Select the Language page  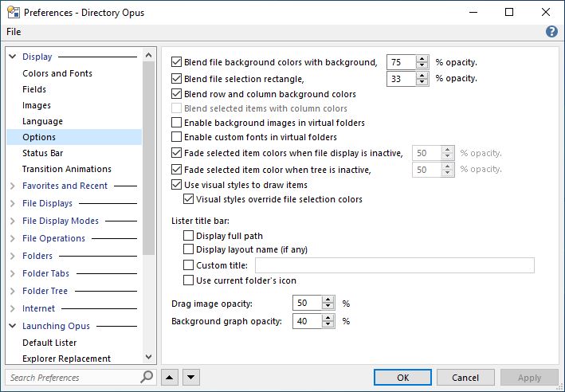[x=42, y=121]
